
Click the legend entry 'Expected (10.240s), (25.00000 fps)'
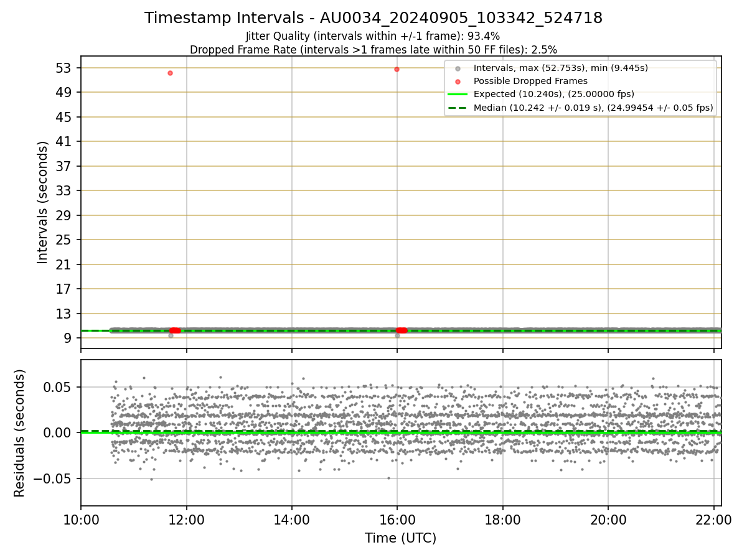(x=554, y=94)
